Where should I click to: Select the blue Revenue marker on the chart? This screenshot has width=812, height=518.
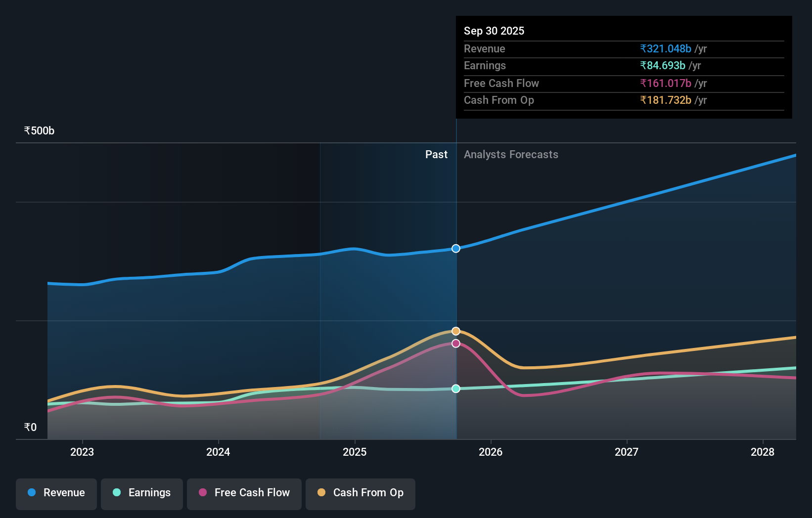[x=455, y=249]
